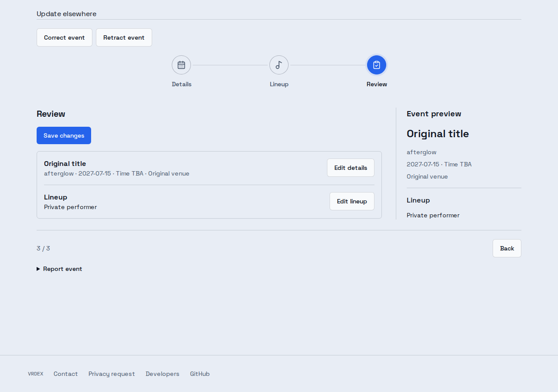The height and width of the screenshot is (392, 558).
Task: Go Back to the previous step
Action: click(x=507, y=248)
